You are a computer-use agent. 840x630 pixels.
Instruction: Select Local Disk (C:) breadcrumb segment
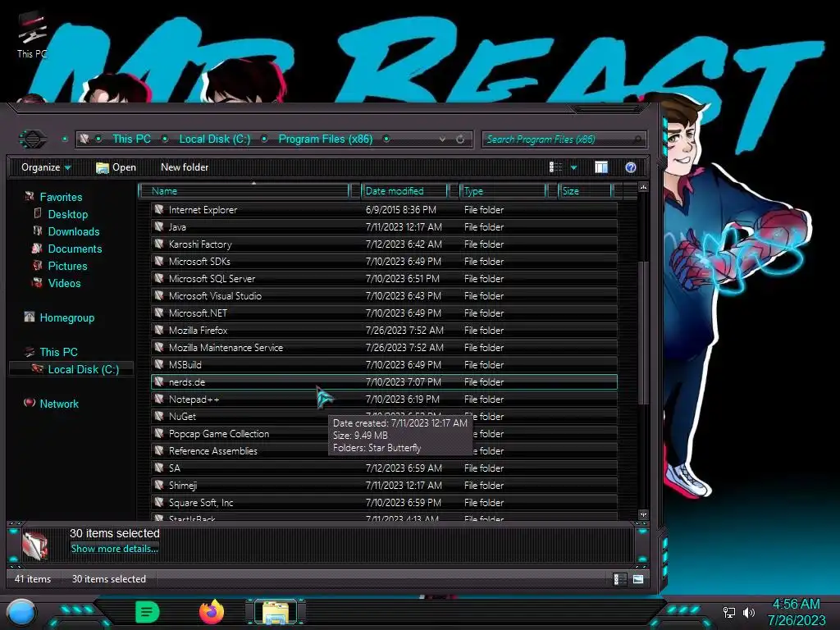pos(215,139)
